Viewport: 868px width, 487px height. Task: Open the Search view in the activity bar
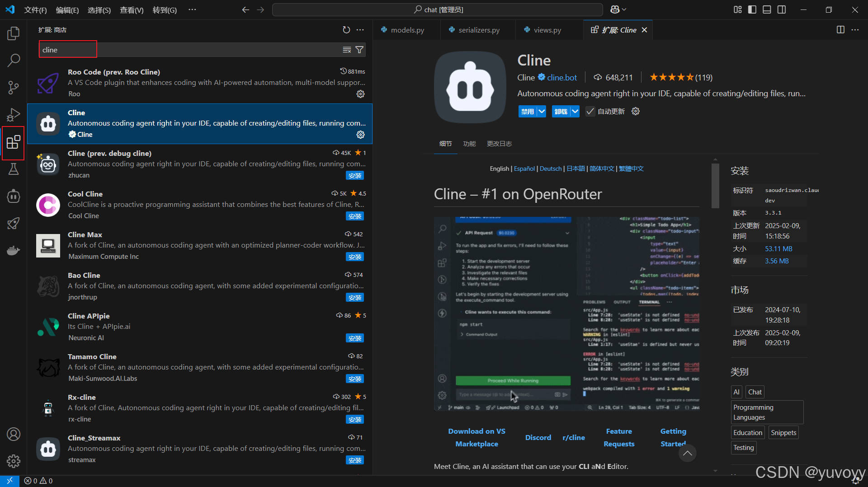(14, 60)
